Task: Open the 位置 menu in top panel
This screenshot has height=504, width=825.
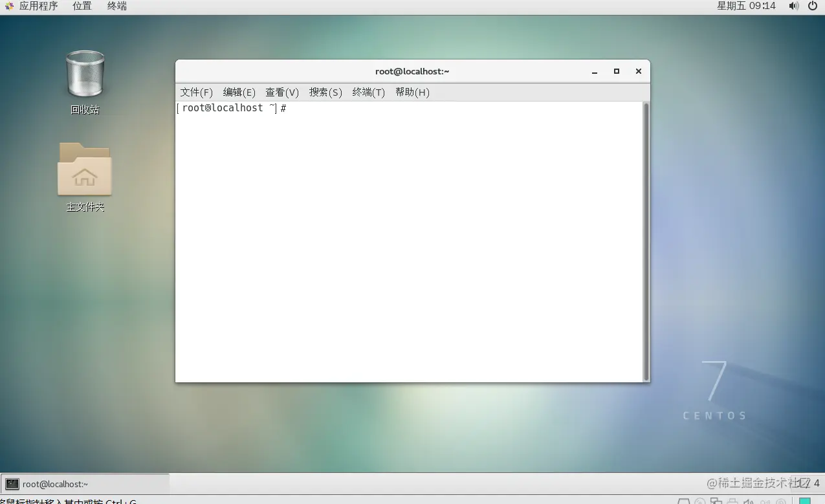Action: pos(82,6)
